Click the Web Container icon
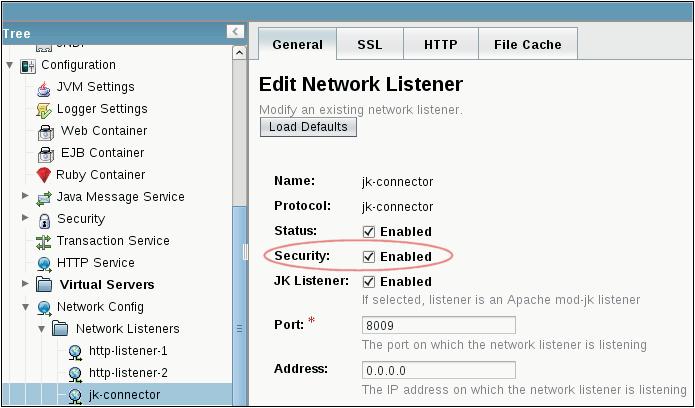Screen dimensions: 695x408 [x=46, y=131]
